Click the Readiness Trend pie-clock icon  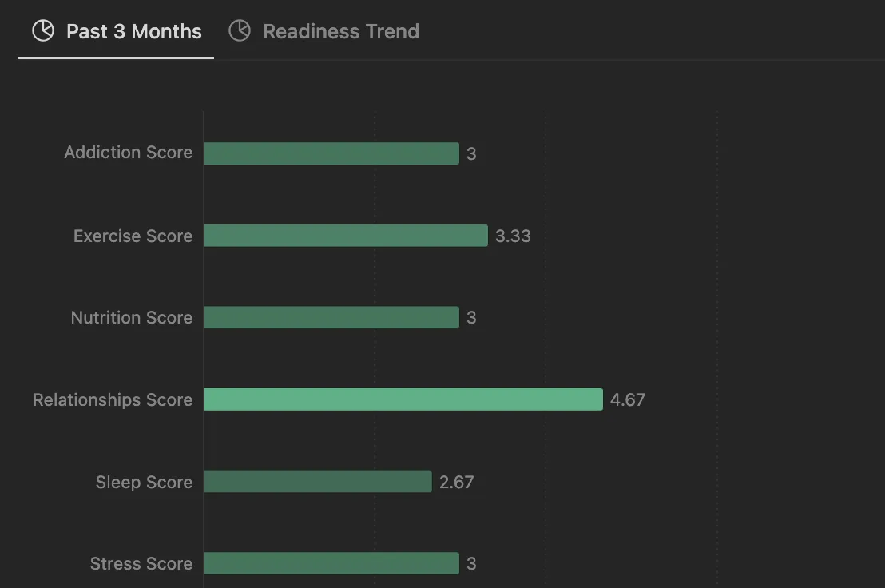tap(240, 30)
